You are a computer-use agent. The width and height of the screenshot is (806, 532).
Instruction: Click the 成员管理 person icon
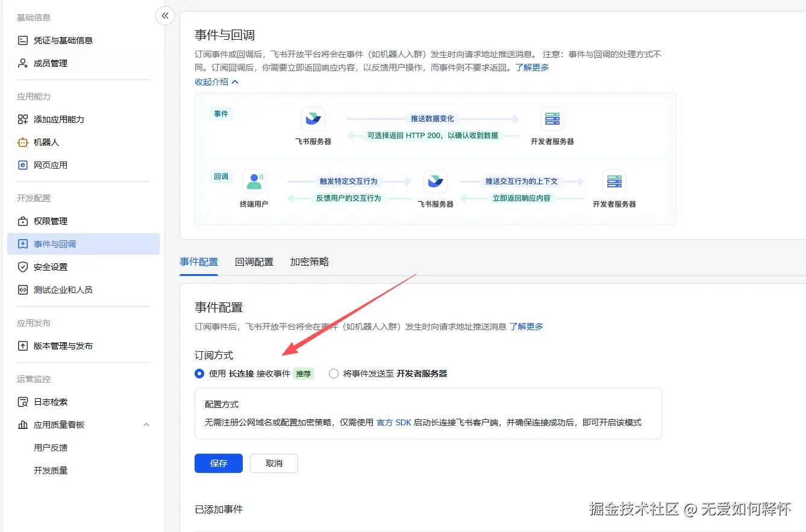point(23,63)
